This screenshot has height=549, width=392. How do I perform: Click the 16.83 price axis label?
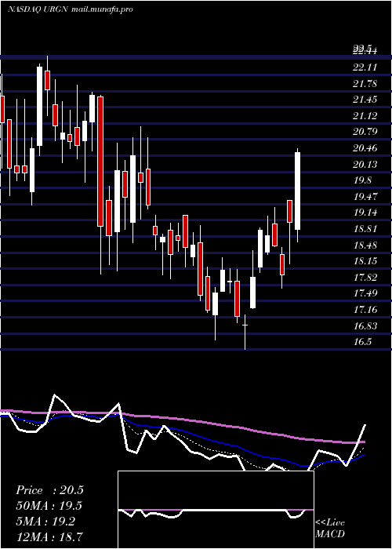365,326
